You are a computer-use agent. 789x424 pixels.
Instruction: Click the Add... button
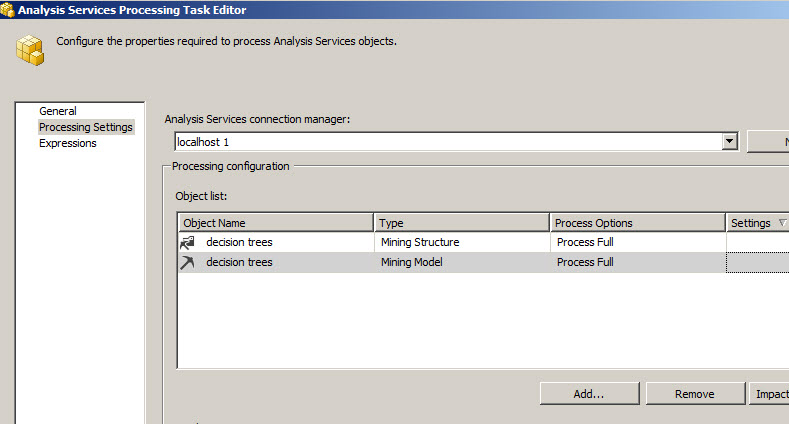pos(589,394)
